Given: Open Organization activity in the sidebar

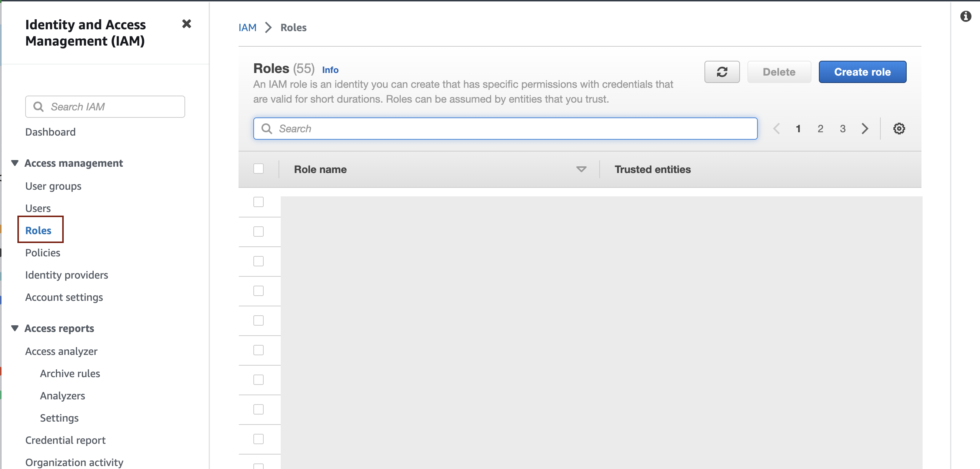Looking at the screenshot, I should (74, 462).
